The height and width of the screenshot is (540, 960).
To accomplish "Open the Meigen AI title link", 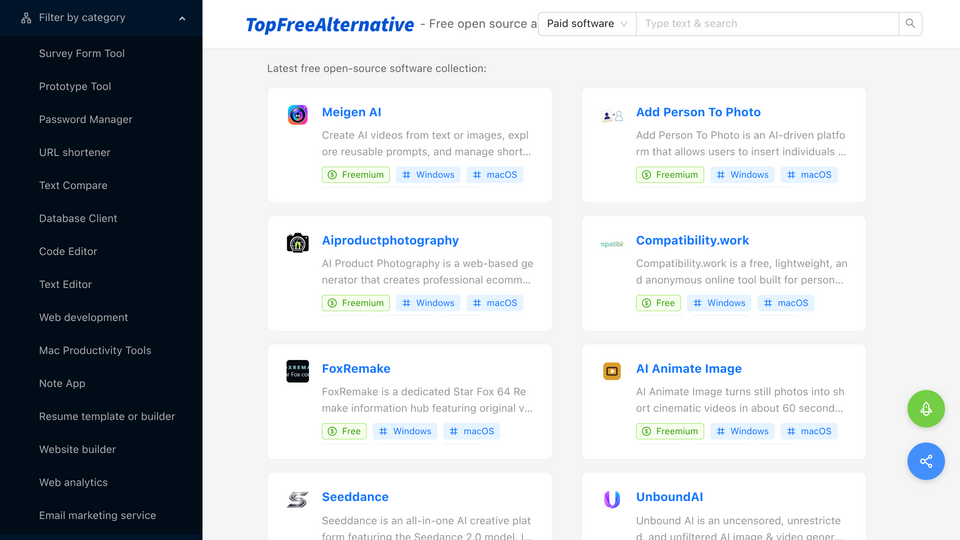I will (351, 112).
